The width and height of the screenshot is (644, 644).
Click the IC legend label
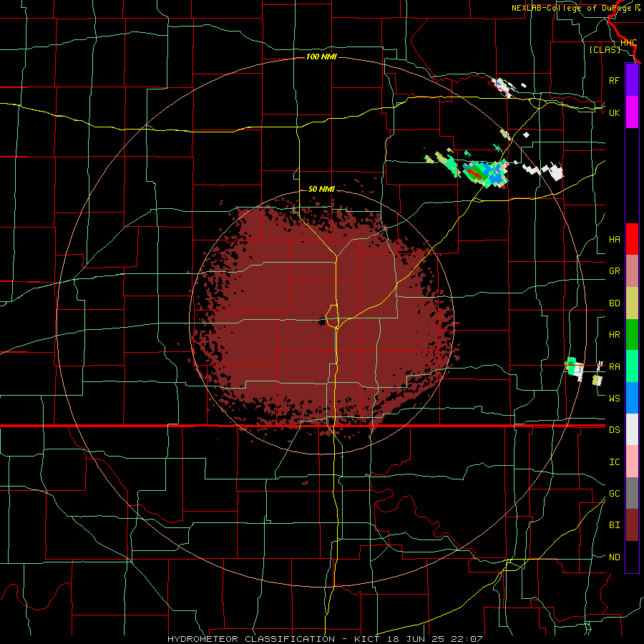(614, 462)
